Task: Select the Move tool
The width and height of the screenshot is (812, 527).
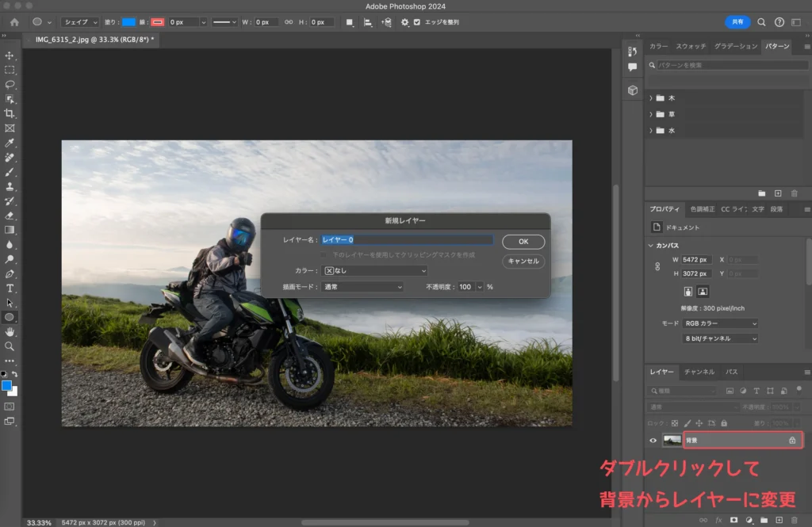Action: [x=10, y=55]
